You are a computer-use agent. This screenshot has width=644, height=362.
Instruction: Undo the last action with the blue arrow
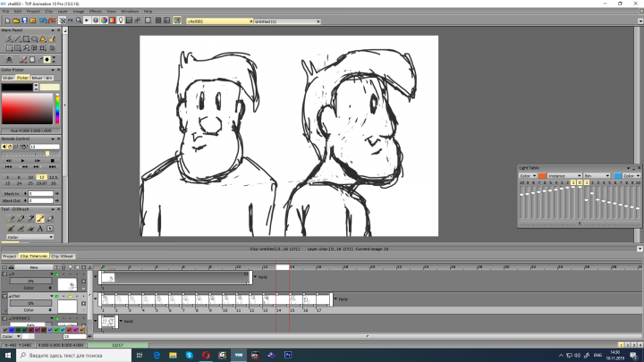click(43, 21)
